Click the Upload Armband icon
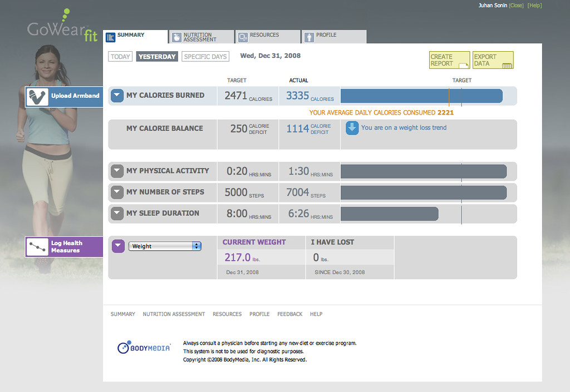The image size is (570, 392). point(37,97)
